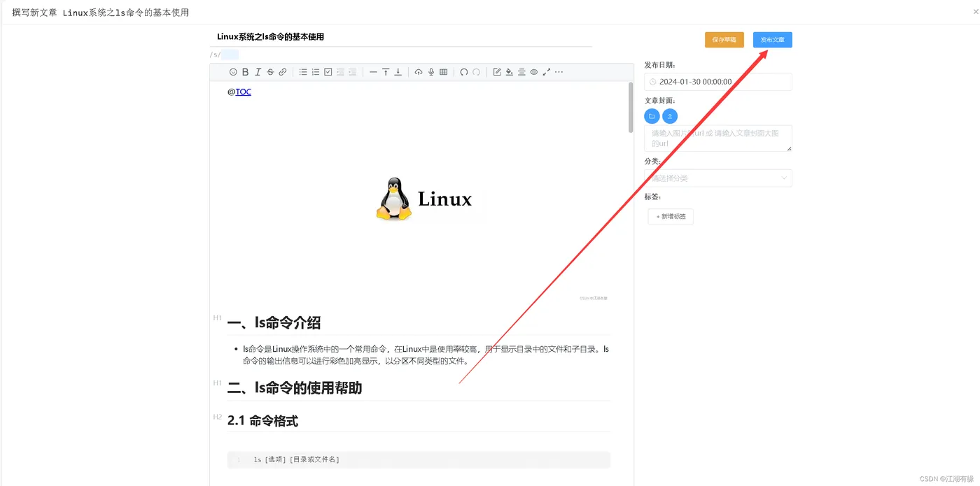Image resolution: width=980 pixels, height=486 pixels.
Task: Click the heading 二、ls命令的使用帮助
Action: pos(295,388)
